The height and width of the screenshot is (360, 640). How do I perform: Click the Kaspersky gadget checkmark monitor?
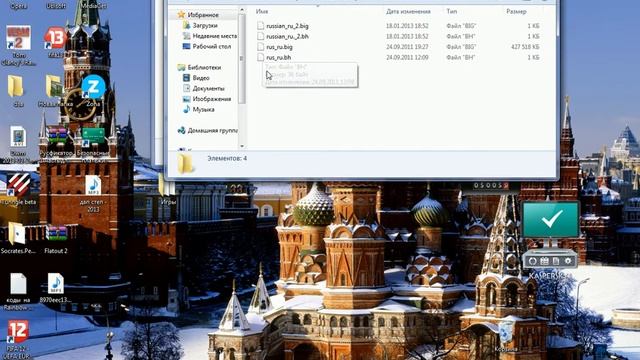[550, 220]
